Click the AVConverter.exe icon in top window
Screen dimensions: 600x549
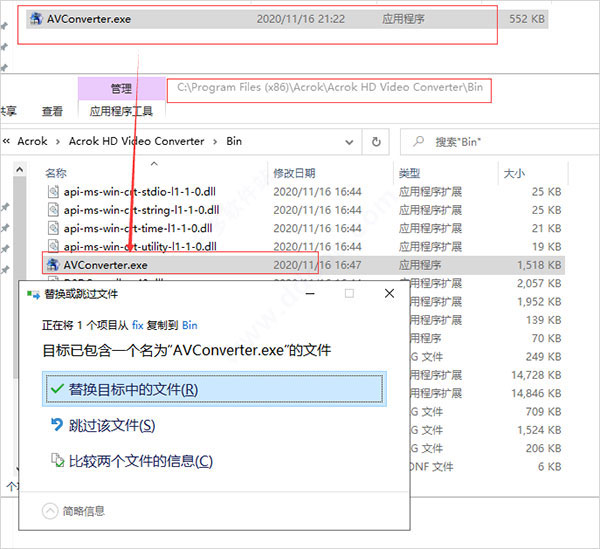click(36, 19)
